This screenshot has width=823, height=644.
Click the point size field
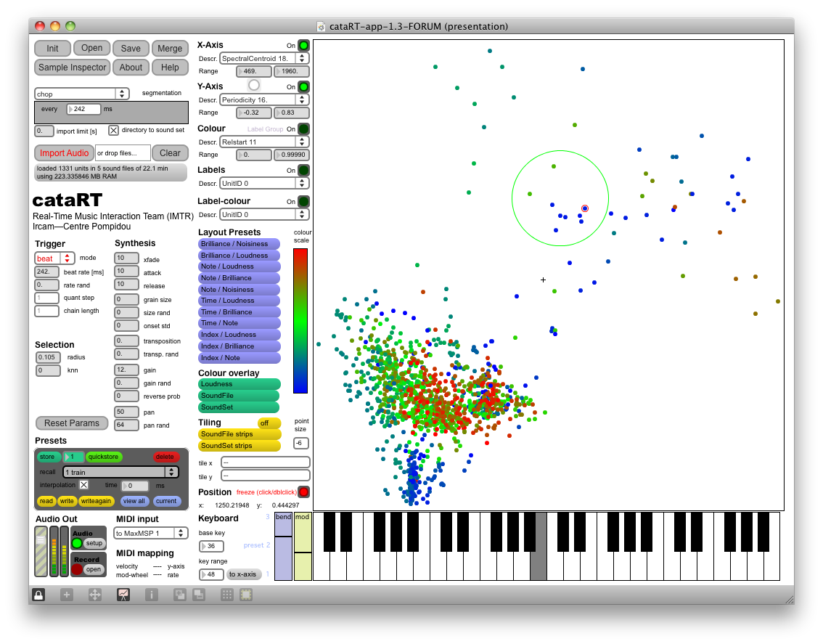click(x=300, y=443)
